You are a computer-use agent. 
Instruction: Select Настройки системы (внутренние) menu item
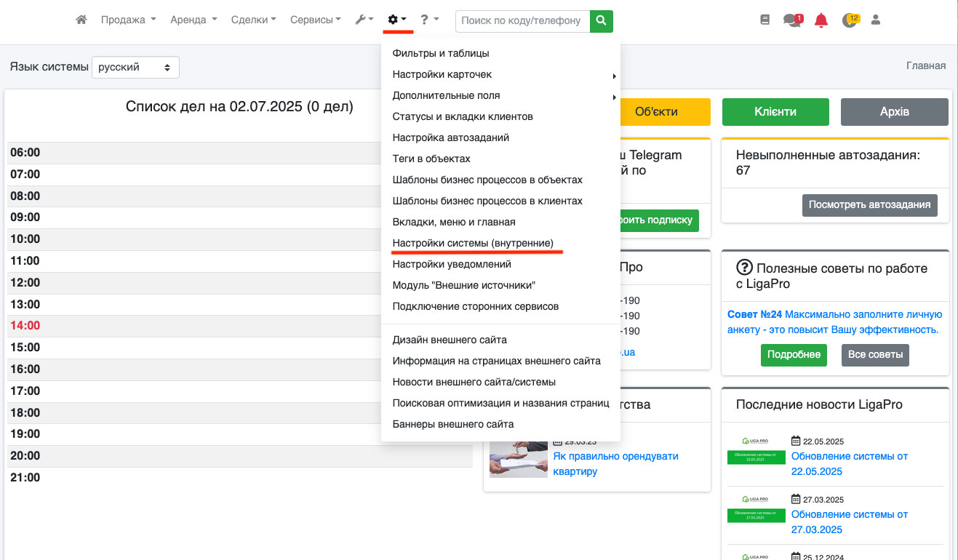(x=473, y=243)
